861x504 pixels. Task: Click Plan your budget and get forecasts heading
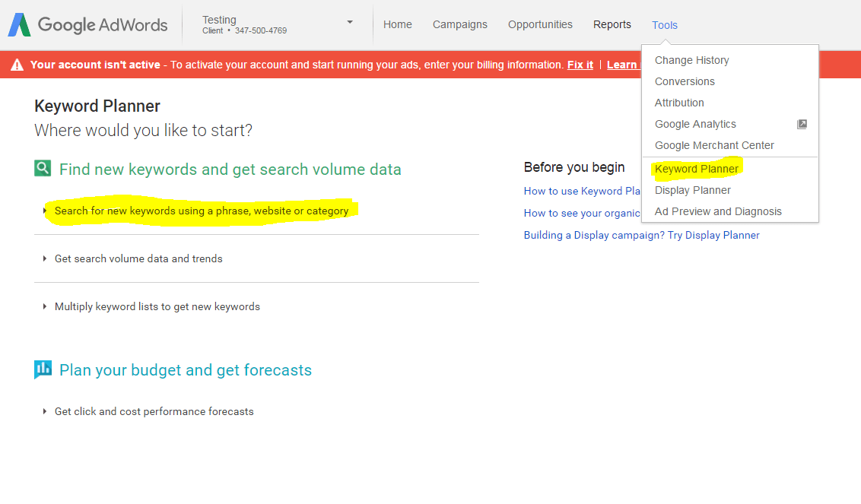point(186,370)
